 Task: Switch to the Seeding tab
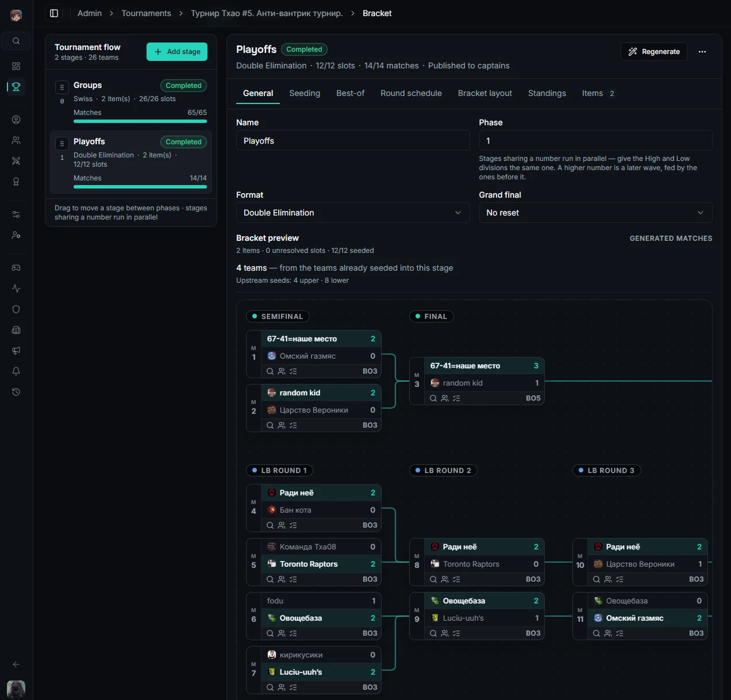coord(305,93)
